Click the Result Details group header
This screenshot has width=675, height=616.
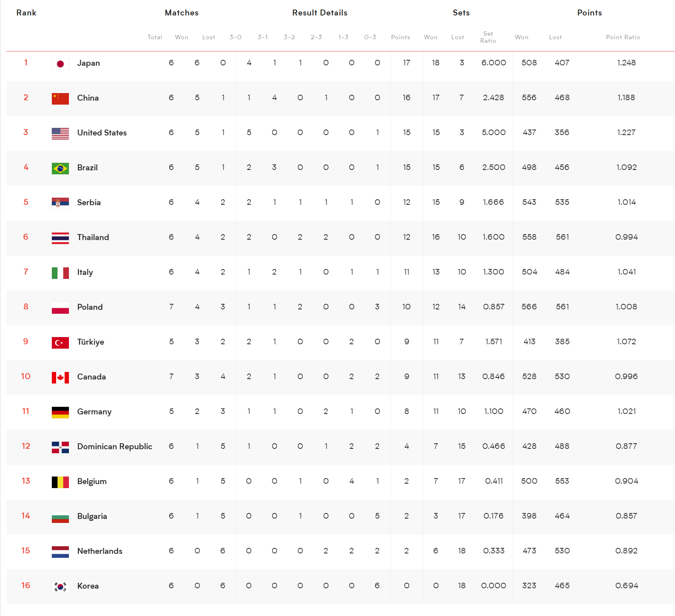[319, 13]
